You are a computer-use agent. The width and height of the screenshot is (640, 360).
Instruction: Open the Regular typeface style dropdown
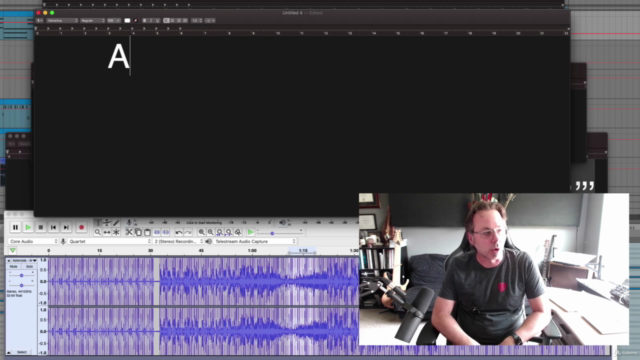(x=92, y=20)
